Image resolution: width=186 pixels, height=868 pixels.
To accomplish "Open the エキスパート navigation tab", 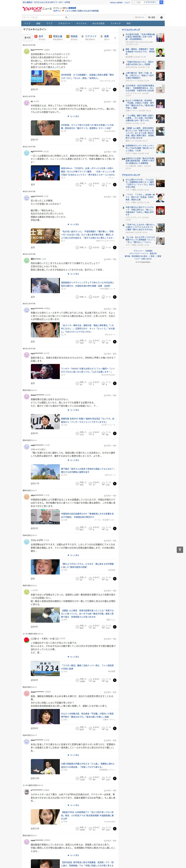I will 64,24.
